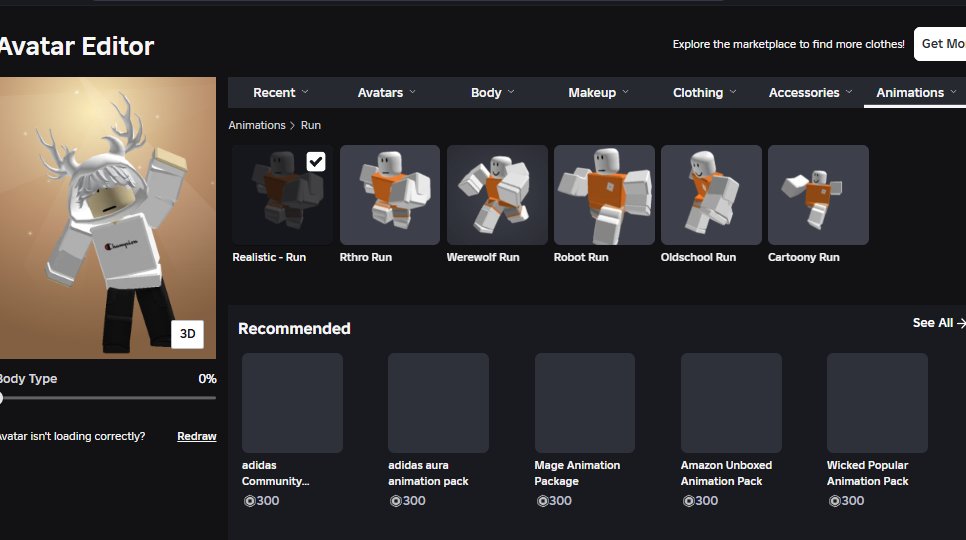The width and height of the screenshot is (966, 540).
Task: Choose the Rthro Run animation icon
Action: 389,195
